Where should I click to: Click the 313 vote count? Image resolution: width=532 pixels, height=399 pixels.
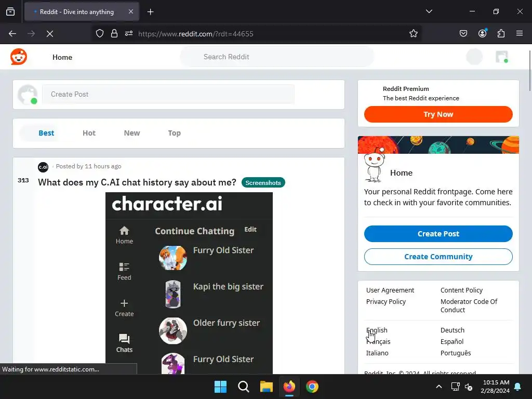(x=23, y=180)
